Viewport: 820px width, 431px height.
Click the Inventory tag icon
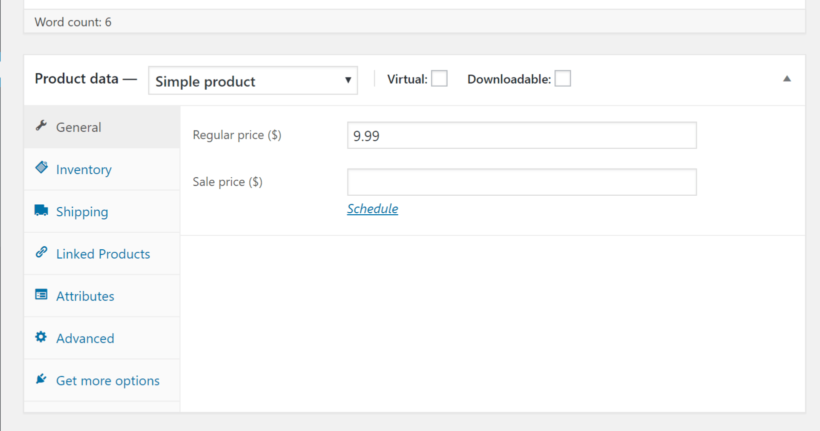(41, 168)
